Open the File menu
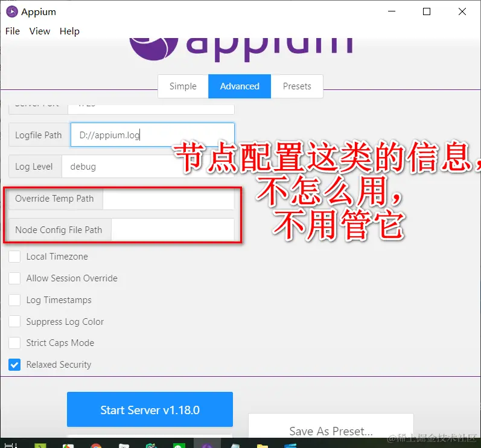The image size is (481, 448). point(13,31)
